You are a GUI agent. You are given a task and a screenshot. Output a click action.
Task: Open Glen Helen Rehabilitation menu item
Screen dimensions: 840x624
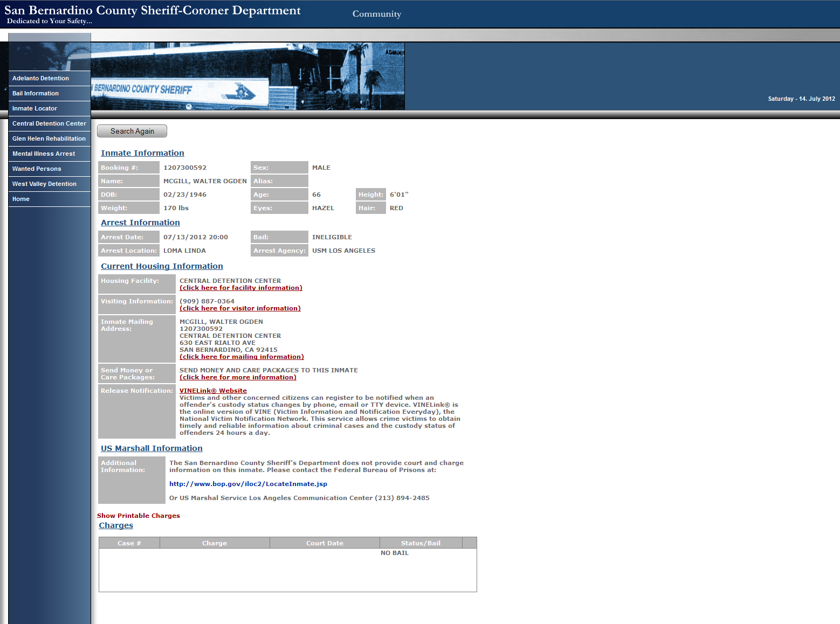click(49, 138)
